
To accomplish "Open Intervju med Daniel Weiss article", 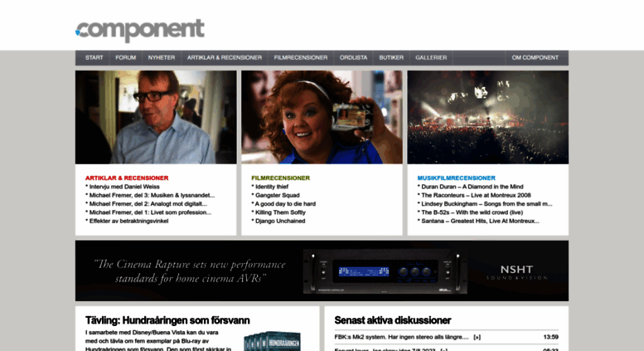I will pos(124,187).
